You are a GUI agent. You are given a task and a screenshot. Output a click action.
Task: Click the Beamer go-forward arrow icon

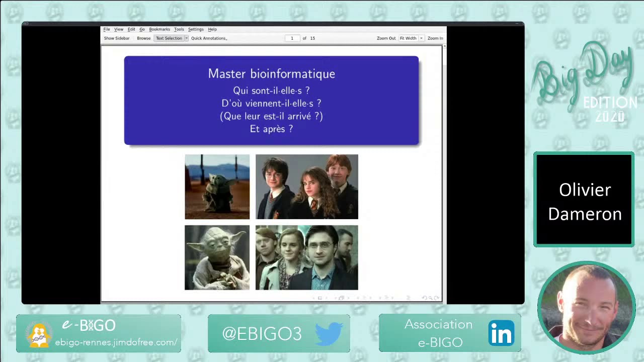pyautogui.click(x=436, y=298)
